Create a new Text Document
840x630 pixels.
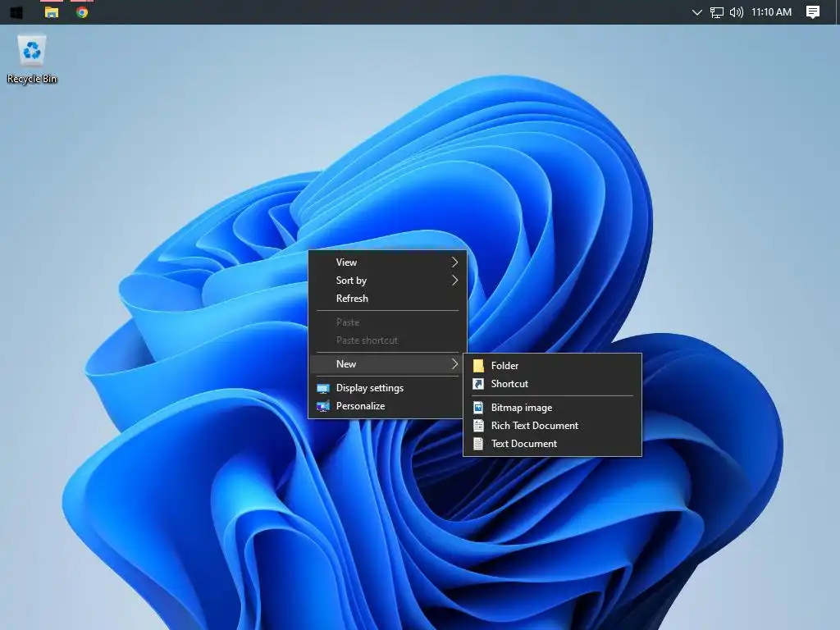552,444
